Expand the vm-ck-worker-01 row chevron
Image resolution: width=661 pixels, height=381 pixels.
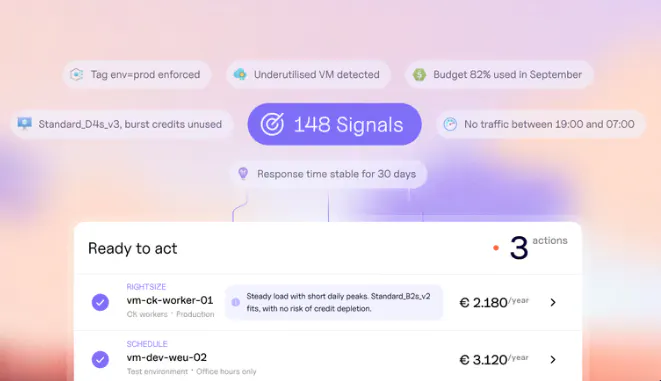point(553,302)
